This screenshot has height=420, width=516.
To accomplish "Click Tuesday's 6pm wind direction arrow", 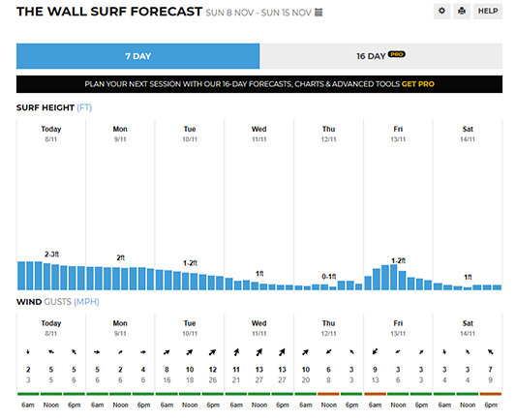I will pyautogui.click(x=213, y=352).
